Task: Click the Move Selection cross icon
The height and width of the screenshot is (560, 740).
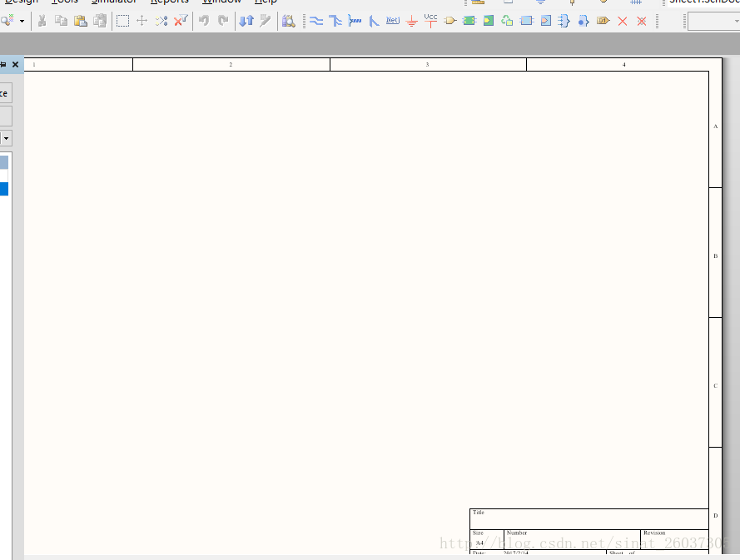Action: [142, 21]
